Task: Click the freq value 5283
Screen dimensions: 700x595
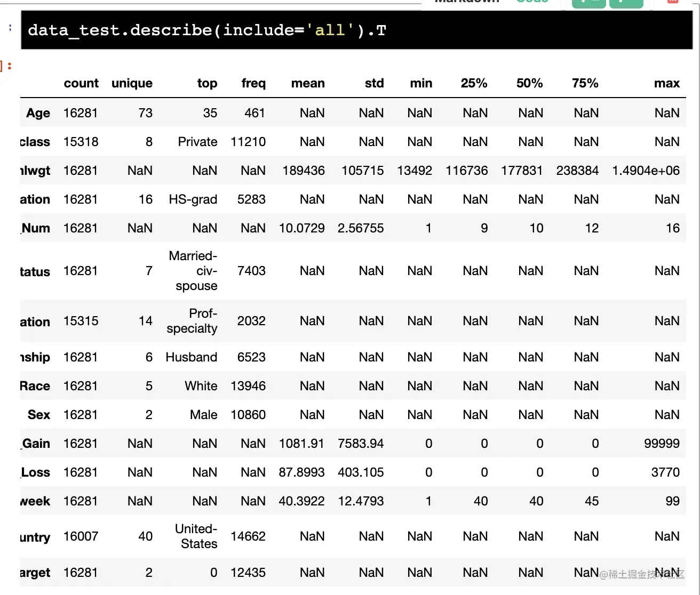Action: click(252, 199)
